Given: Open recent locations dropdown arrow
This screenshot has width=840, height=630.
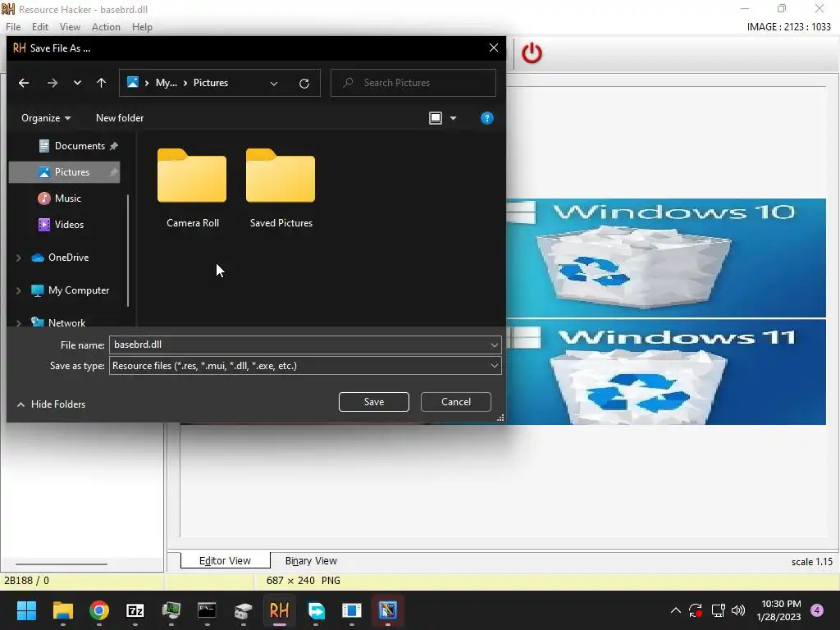Looking at the screenshot, I should tap(77, 83).
